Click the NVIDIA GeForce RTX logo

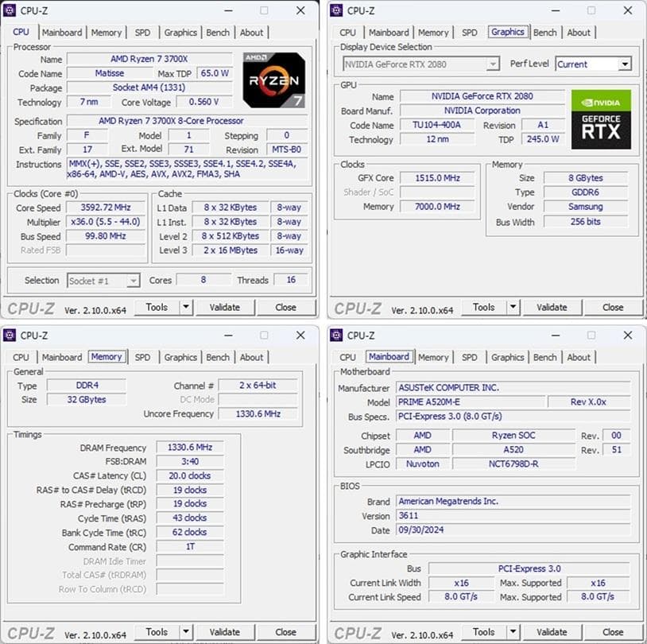(601, 119)
